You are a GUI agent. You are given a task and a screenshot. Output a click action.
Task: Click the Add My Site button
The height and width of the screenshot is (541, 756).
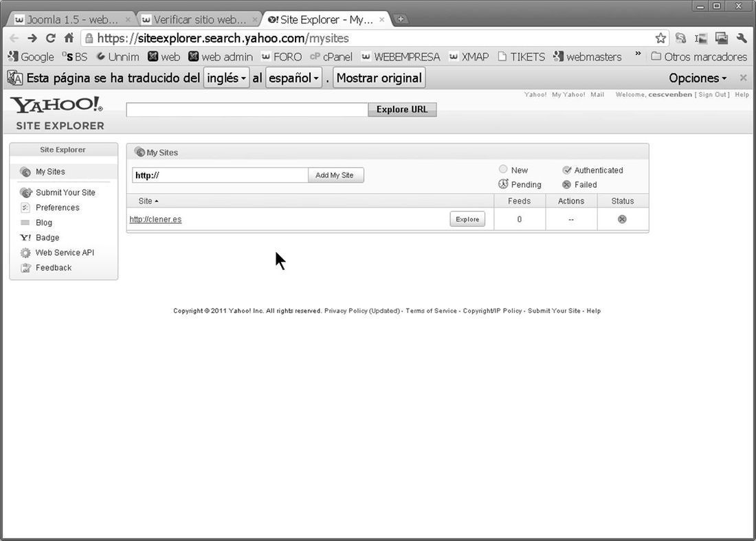pyautogui.click(x=335, y=175)
